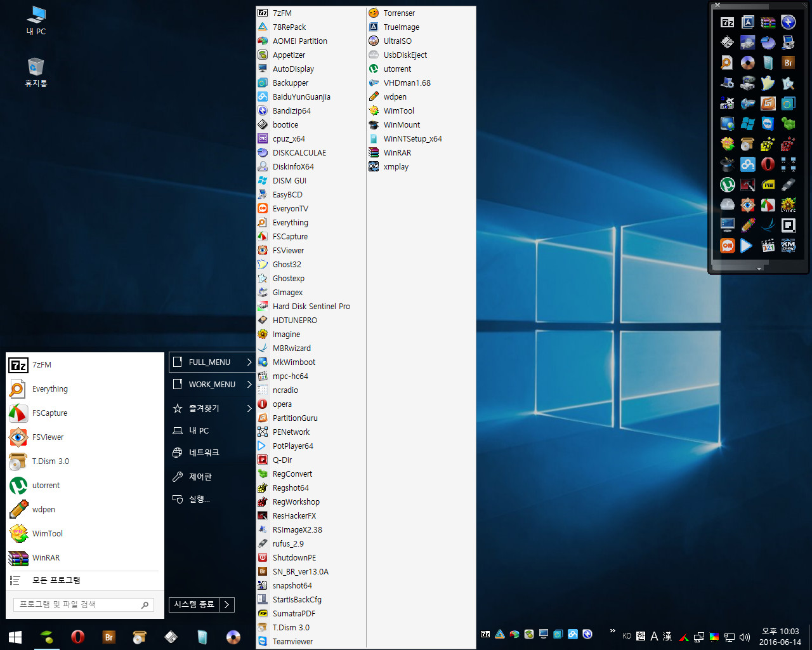Launch Everything in the pinned start list
812x650 pixels.
tap(85, 389)
